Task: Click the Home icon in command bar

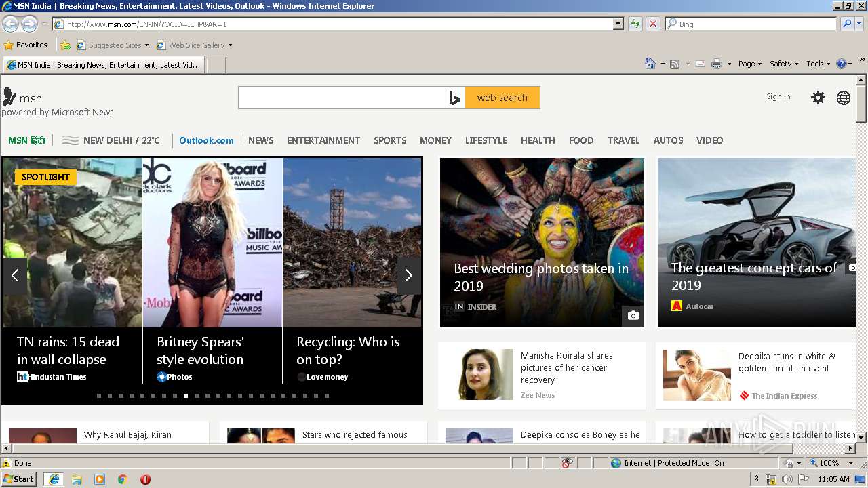Action: point(650,64)
